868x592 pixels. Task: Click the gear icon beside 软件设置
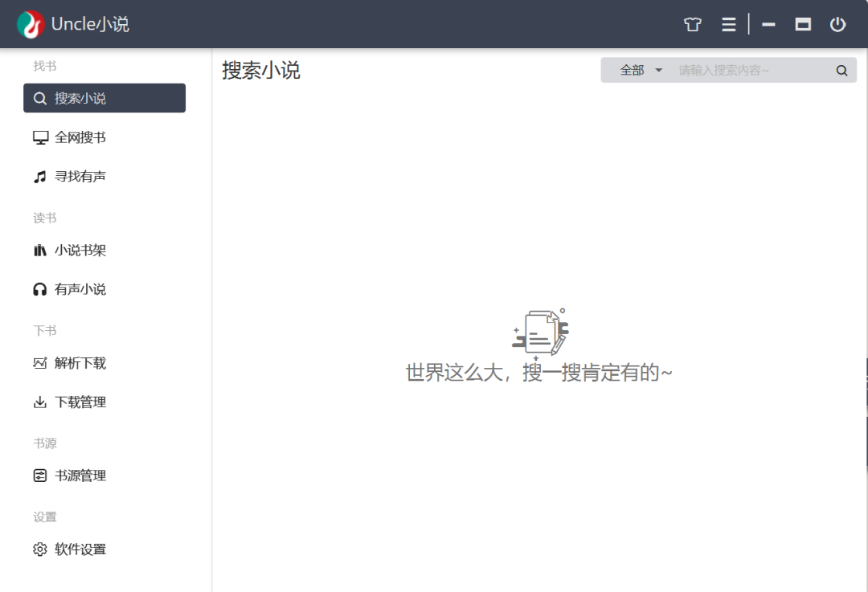click(x=40, y=549)
